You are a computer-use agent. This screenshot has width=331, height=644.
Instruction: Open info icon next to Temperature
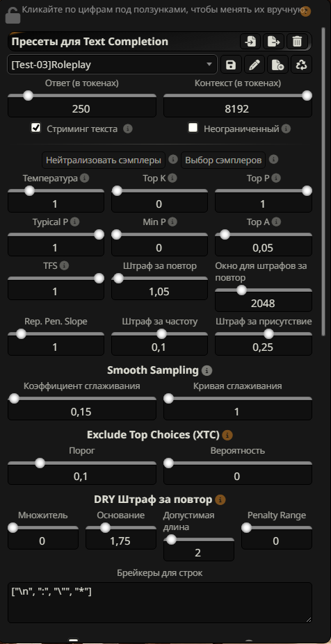tap(84, 179)
